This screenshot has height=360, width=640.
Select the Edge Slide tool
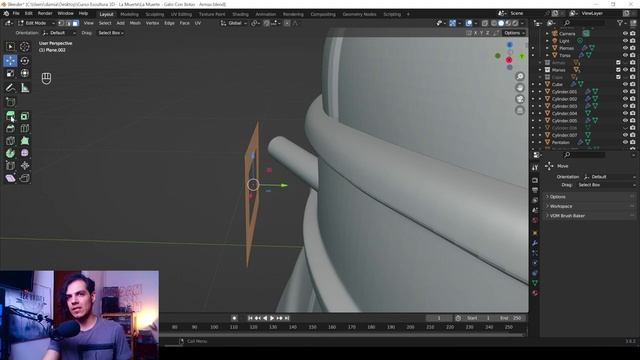(x=10, y=165)
